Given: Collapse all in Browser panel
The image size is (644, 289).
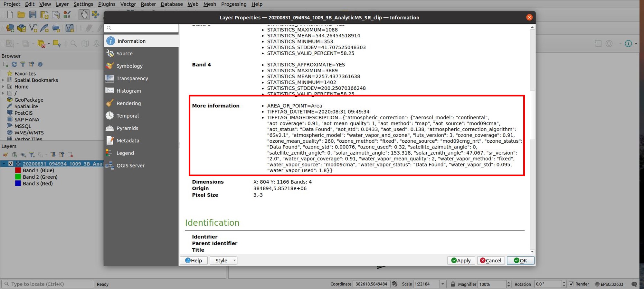Looking at the screenshot, I should [x=31, y=64].
